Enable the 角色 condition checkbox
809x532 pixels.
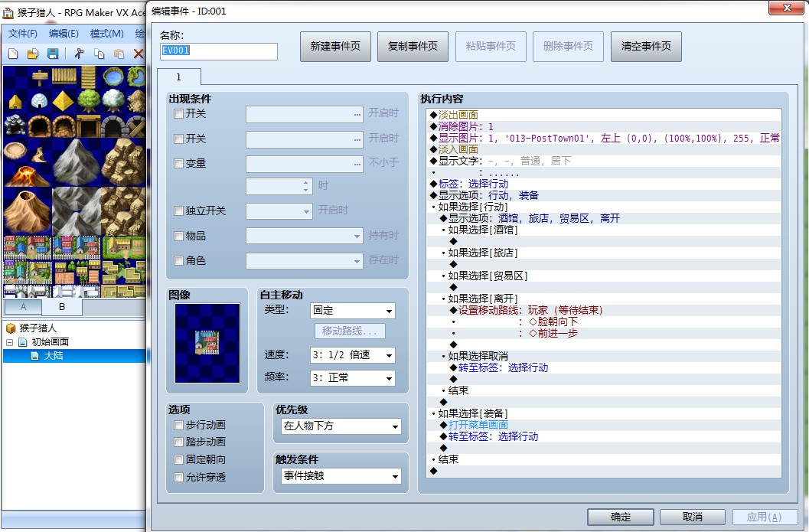tap(178, 260)
